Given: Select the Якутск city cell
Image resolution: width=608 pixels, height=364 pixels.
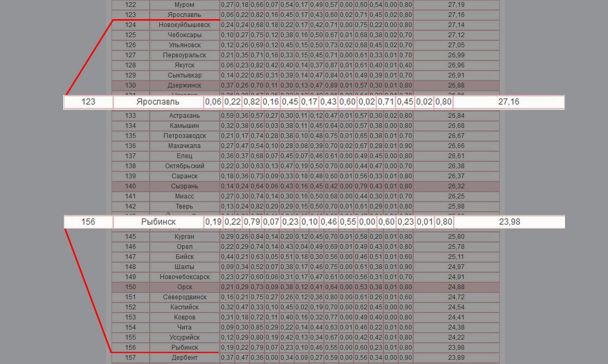Looking at the screenshot, I should pos(184,65).
